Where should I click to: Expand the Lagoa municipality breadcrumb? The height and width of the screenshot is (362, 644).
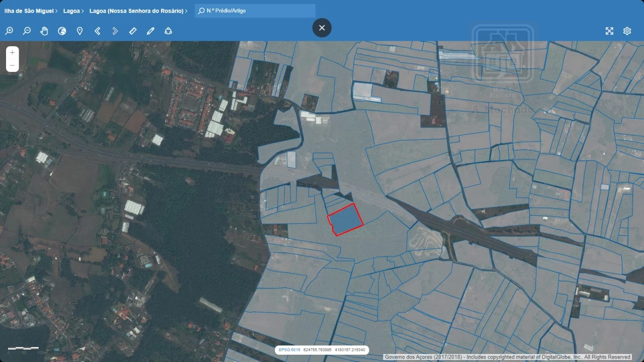click(73, 11)
